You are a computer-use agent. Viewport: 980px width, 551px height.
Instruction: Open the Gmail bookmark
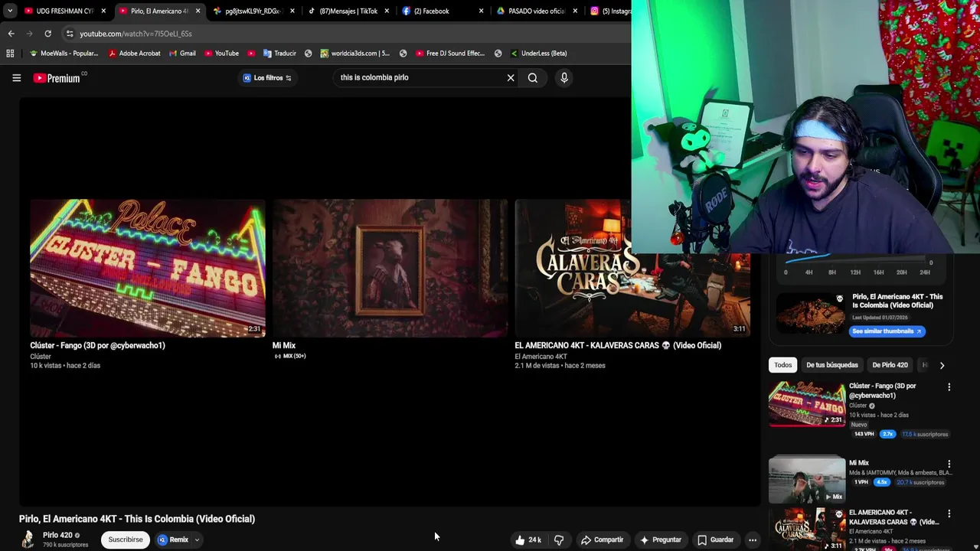[x=182, y=54]
